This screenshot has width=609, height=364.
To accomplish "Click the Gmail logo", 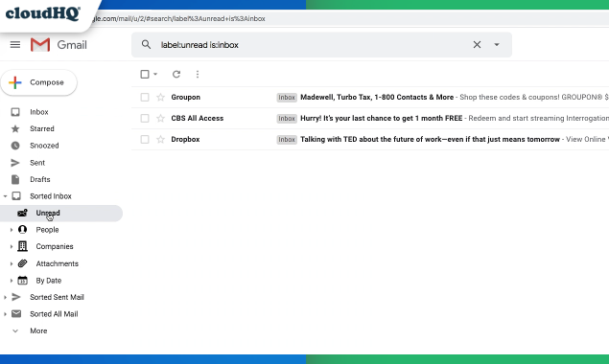I will 59,45.
